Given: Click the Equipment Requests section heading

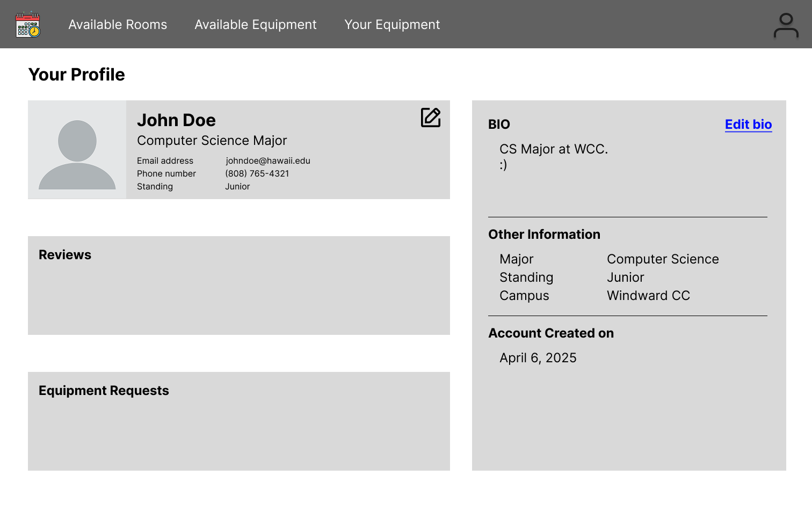Looking at the screenshot, I should coord(104,391).
